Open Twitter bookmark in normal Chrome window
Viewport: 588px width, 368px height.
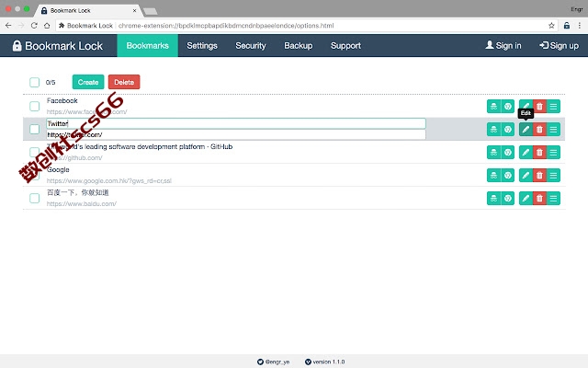508,129
